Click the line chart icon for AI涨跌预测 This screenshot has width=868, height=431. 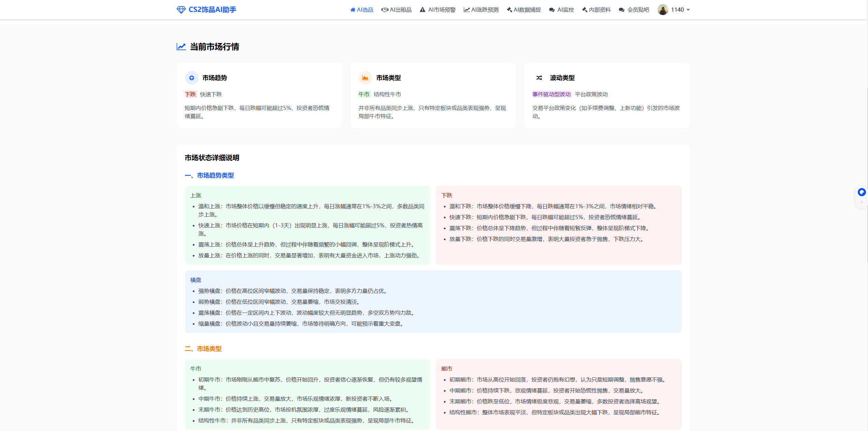(x=466, y=10)
